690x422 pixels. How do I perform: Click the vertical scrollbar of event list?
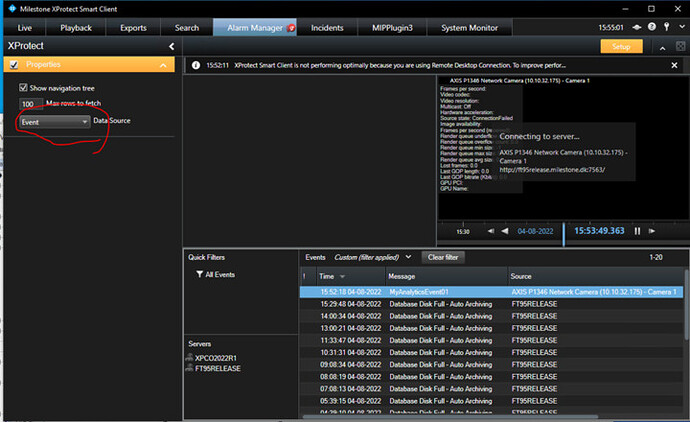click(686, 304)
